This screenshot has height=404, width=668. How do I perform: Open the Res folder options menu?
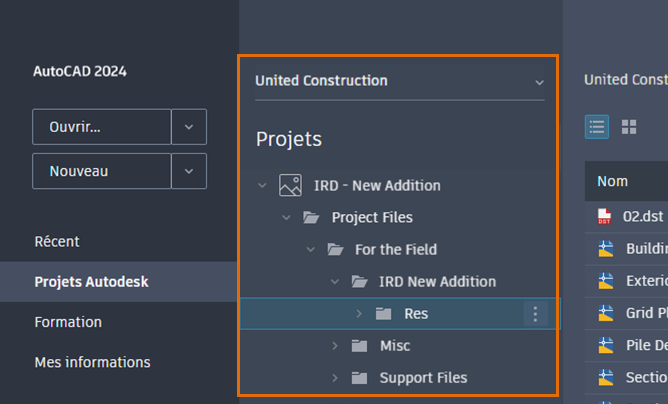(535, 314)
